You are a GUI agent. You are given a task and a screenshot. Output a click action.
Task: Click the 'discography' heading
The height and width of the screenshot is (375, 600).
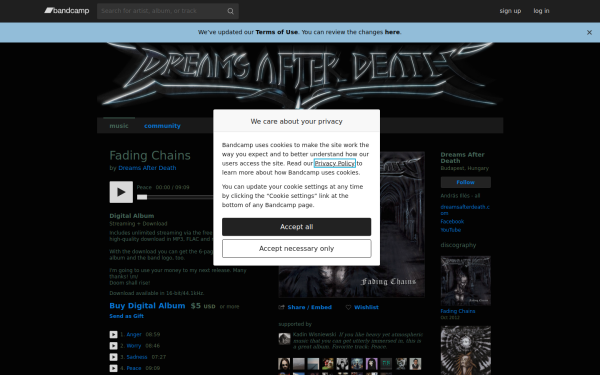tap(458, 245)
